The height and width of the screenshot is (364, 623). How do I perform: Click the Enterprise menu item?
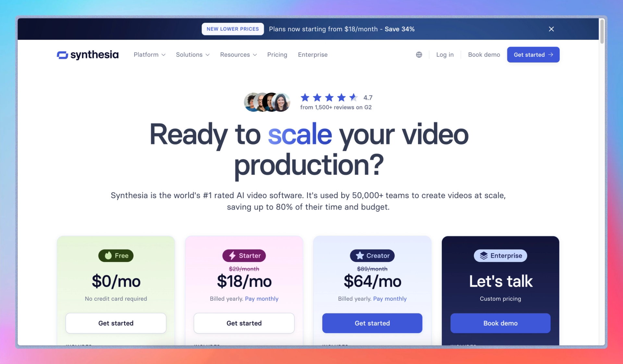[312, 54]
